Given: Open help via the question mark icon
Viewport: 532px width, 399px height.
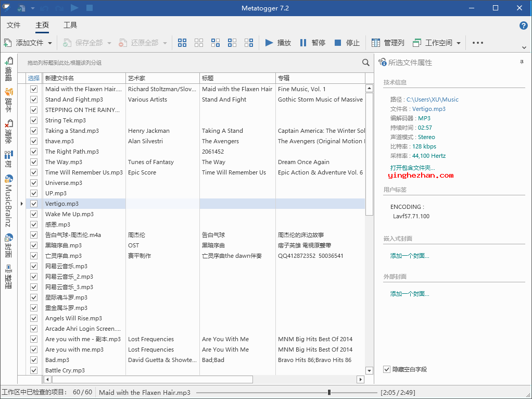Looking at the screenshot, I should 524,26.
